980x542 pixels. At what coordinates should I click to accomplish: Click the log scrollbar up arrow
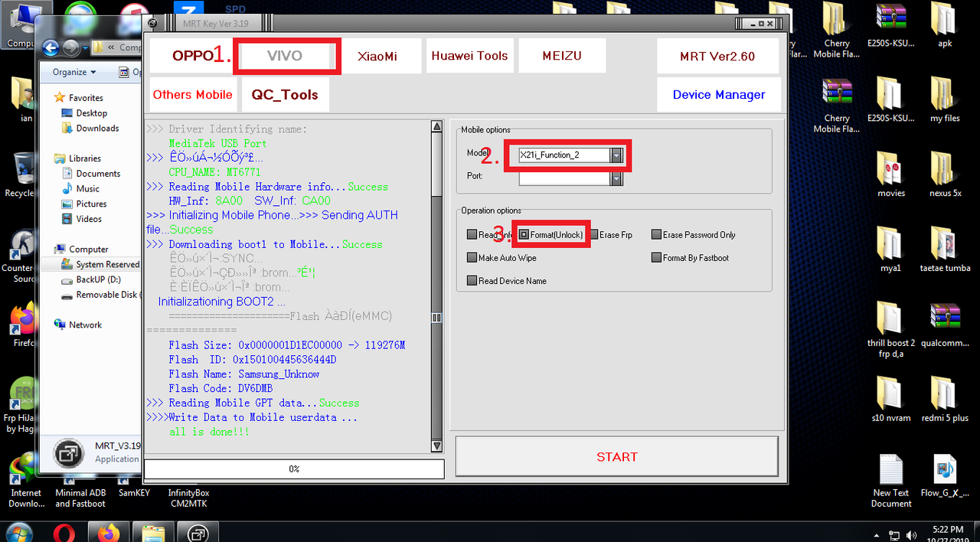pos(436,126)
